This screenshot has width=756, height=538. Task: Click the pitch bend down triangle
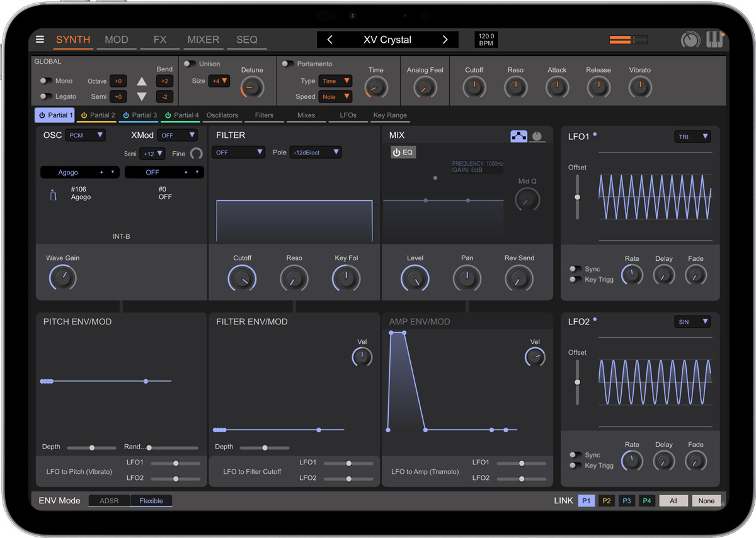(142, 96)
